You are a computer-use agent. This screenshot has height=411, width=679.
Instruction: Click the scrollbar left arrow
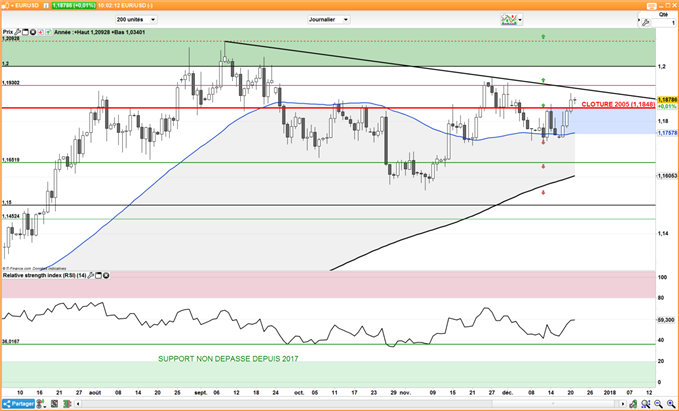78,404
